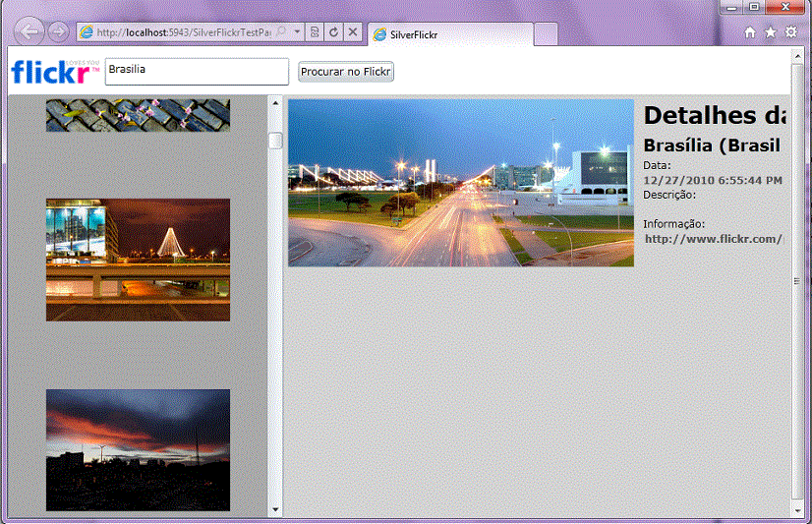Click the page vertical scrollbar thumb

797,281
